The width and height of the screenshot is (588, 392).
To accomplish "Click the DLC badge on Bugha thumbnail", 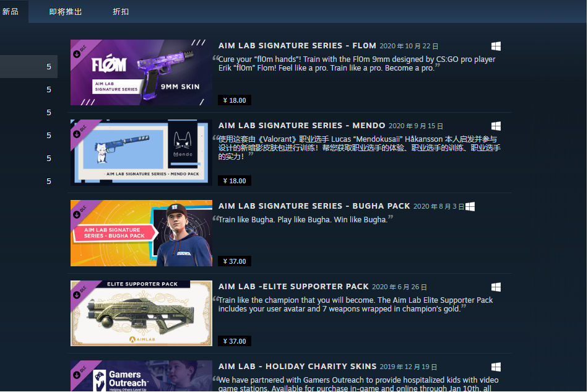I will pos(80,212).
